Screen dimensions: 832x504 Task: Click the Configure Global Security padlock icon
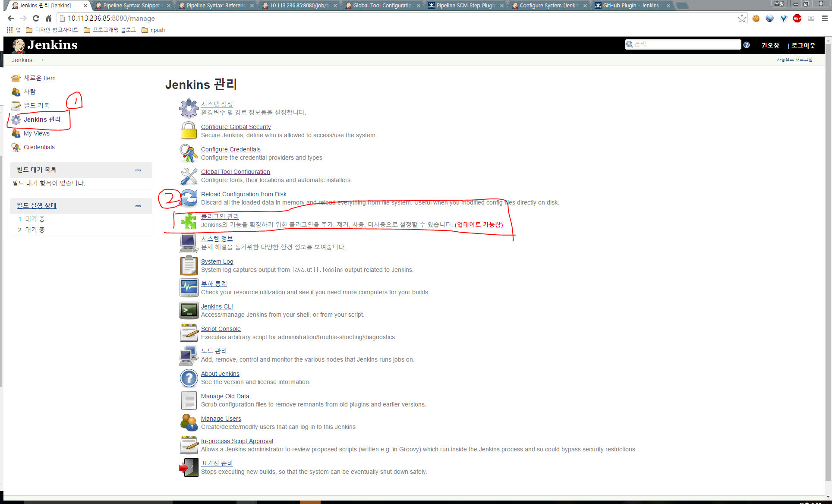(x=189, y=131)
